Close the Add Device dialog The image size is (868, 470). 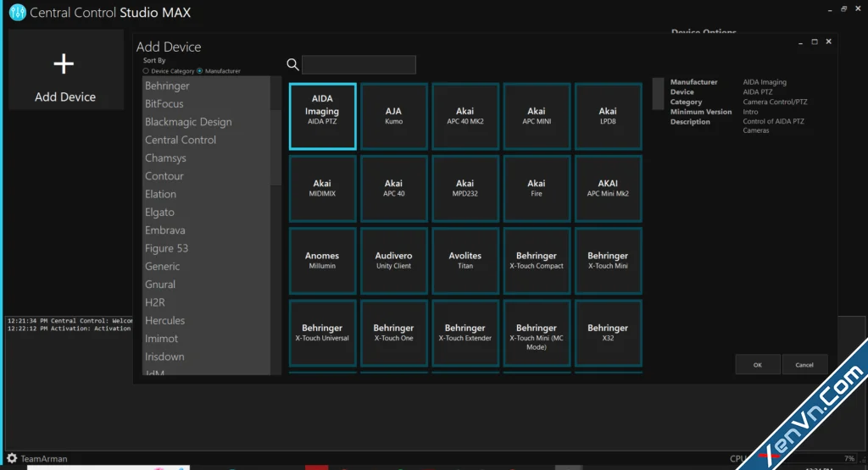829,41
